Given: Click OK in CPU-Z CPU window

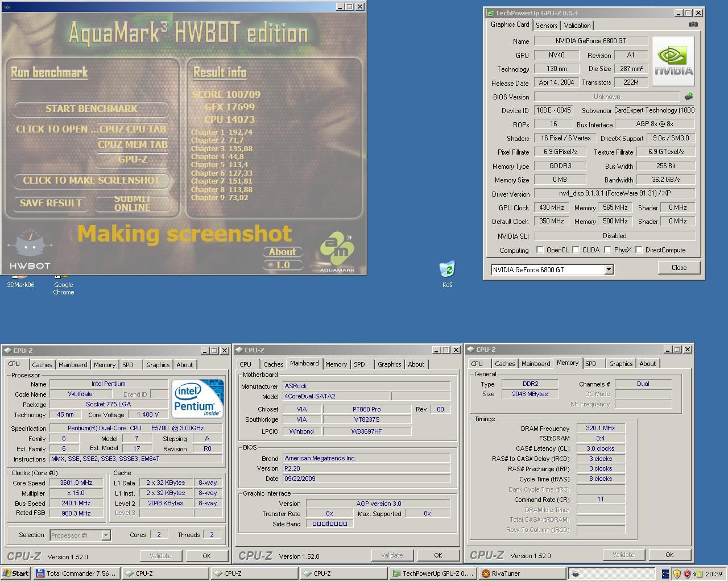Looking at the screenshot, I should click(x=206, y=556).
